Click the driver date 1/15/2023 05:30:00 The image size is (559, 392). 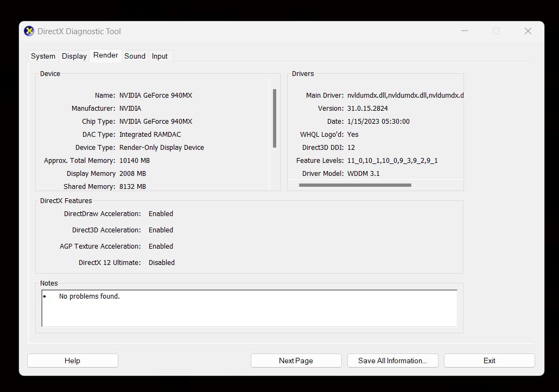coord(378,121)
